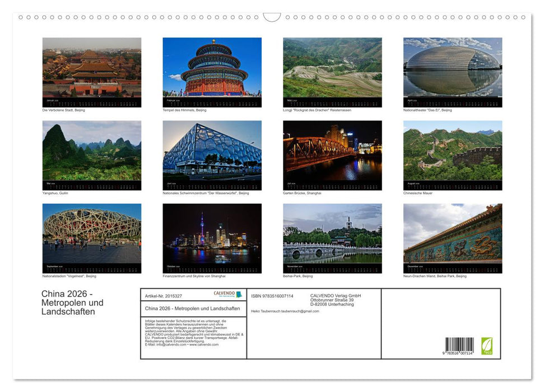Open the Water Cube swimming center photo
This screenshot has width=544, height=392.
[211, 152]
